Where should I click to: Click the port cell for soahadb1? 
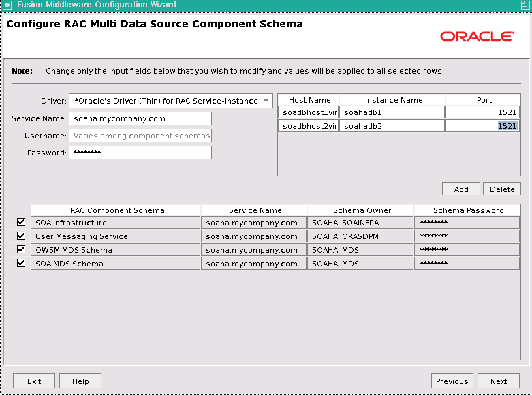point(482,112)
